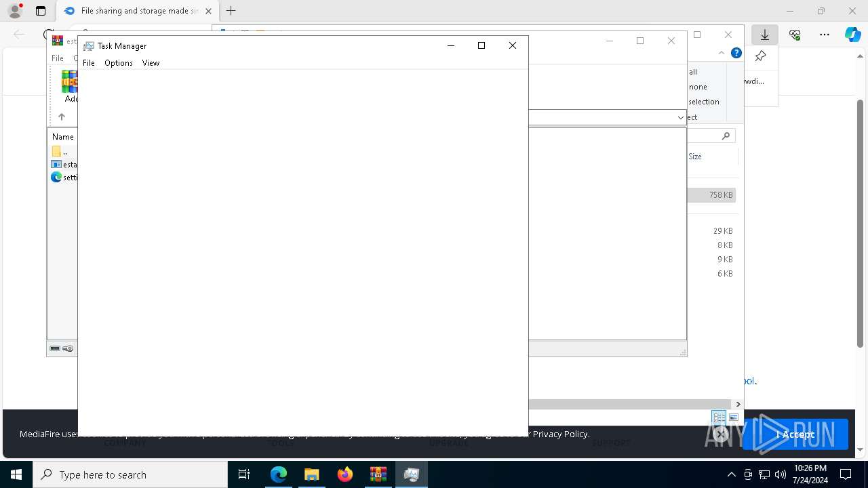Select the 8 KB file row
868x488 pixels.
click(712, 245)
